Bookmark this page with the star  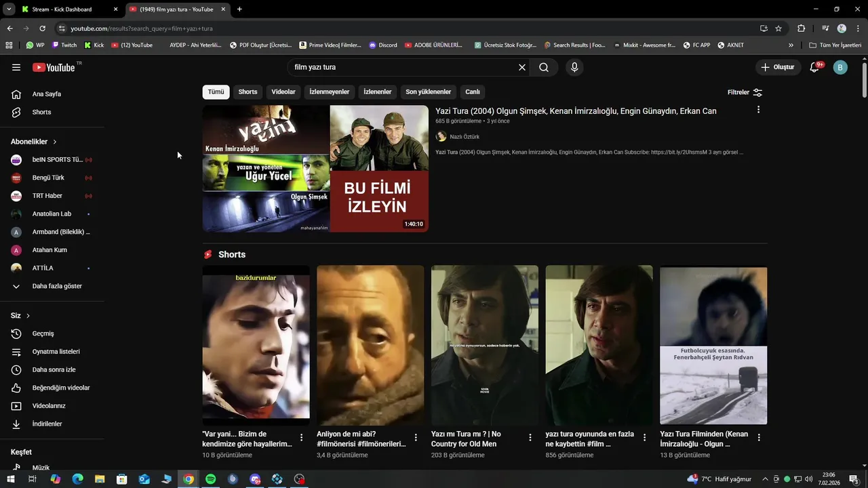coord(778,28)
